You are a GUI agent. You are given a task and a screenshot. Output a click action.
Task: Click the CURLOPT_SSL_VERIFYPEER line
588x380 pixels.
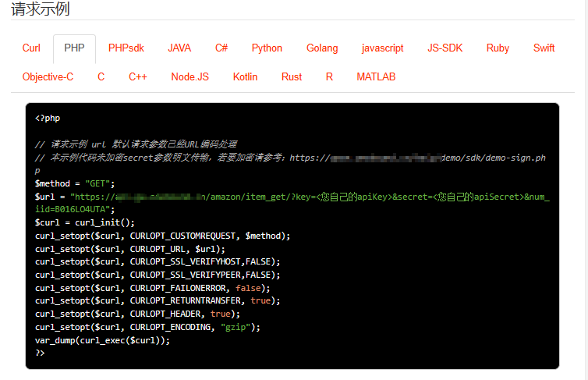158,275
